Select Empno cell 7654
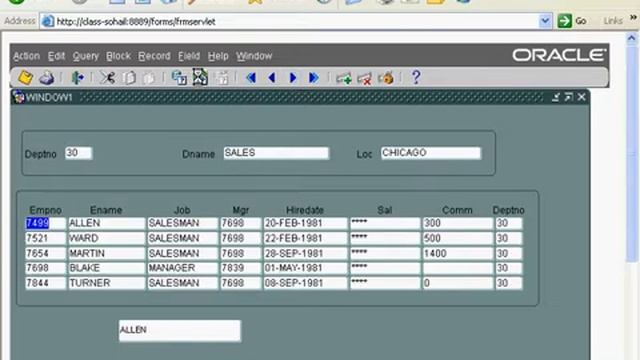 click(45, 253)
